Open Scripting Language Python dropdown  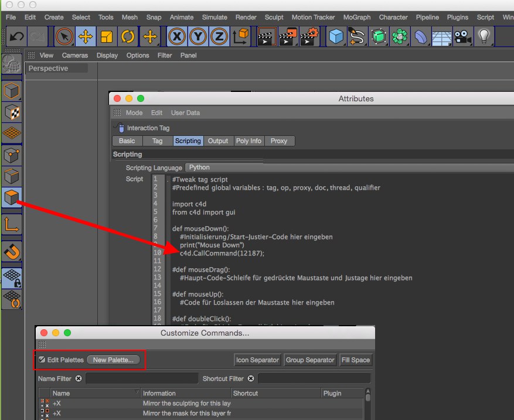pos(349,168)
